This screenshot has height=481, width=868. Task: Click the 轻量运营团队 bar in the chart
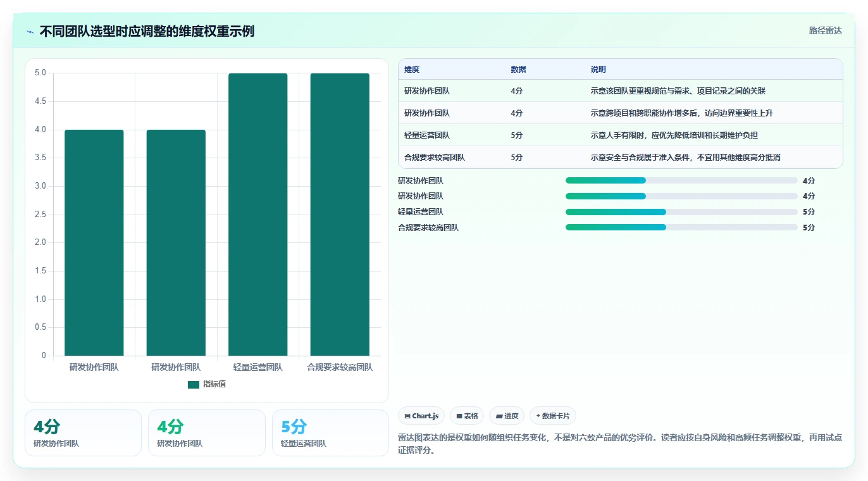[258, 215]
